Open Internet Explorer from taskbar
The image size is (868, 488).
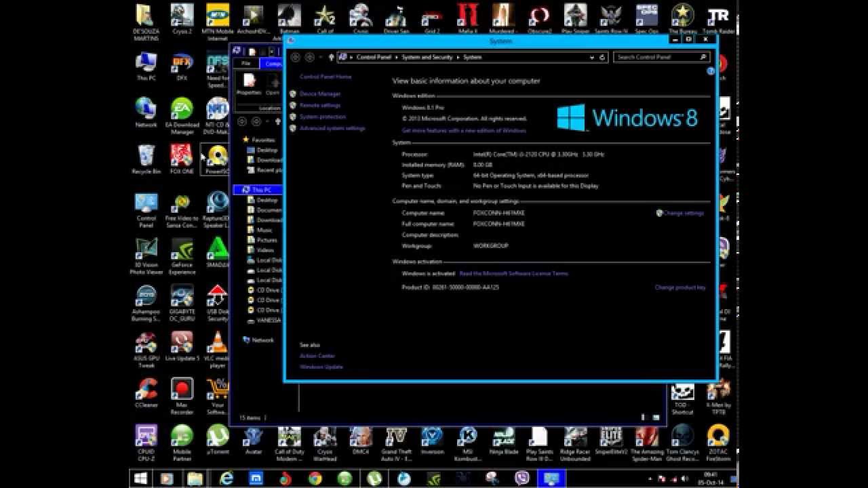click(226, 479)
